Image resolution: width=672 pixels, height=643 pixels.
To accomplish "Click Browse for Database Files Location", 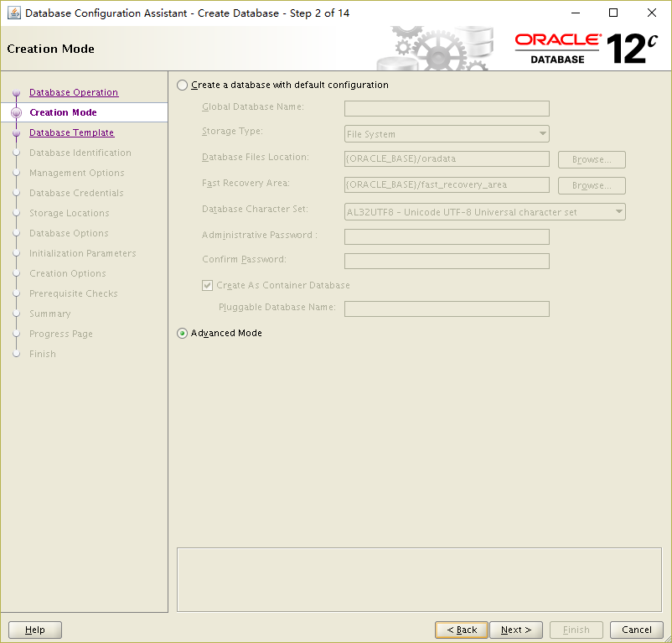I will click(592, 159).
